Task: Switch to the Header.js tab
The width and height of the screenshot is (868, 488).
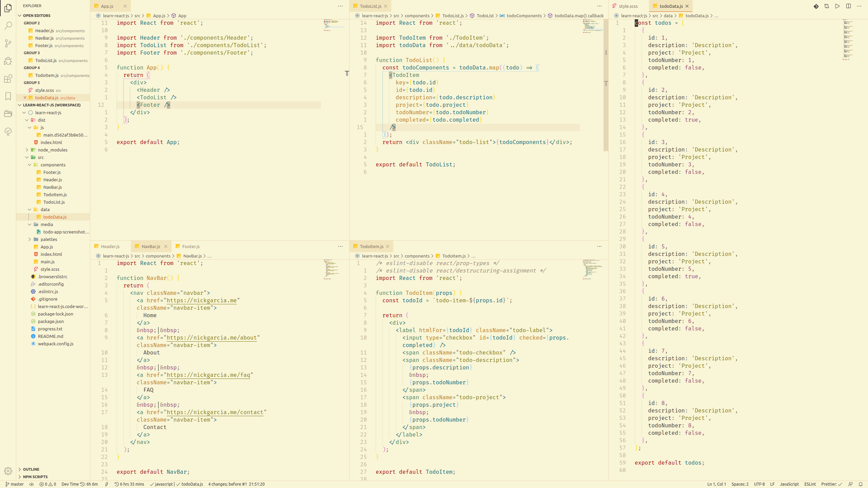Action: (110, 246)
